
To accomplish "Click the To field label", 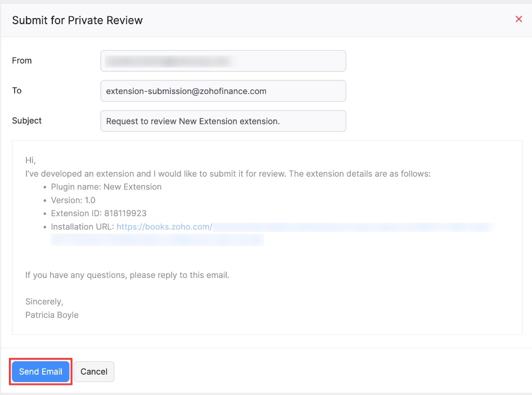I will [x=17, y=91].
